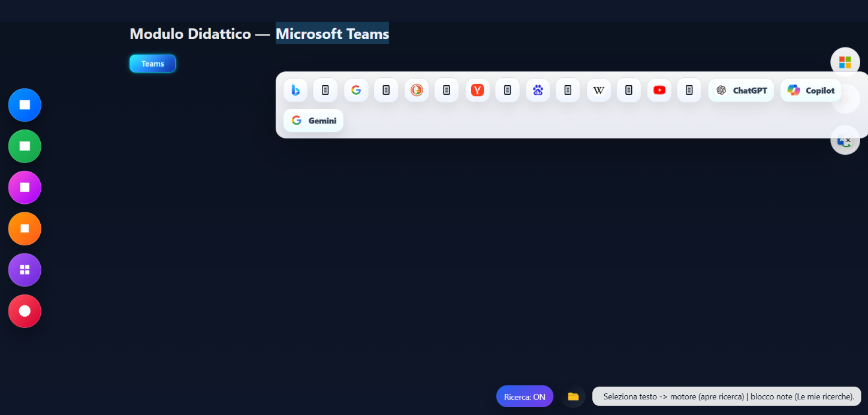The image size is (868, 415).
Task: Search with the DuckDuckGo icon
Action: (x=417, y=90)
